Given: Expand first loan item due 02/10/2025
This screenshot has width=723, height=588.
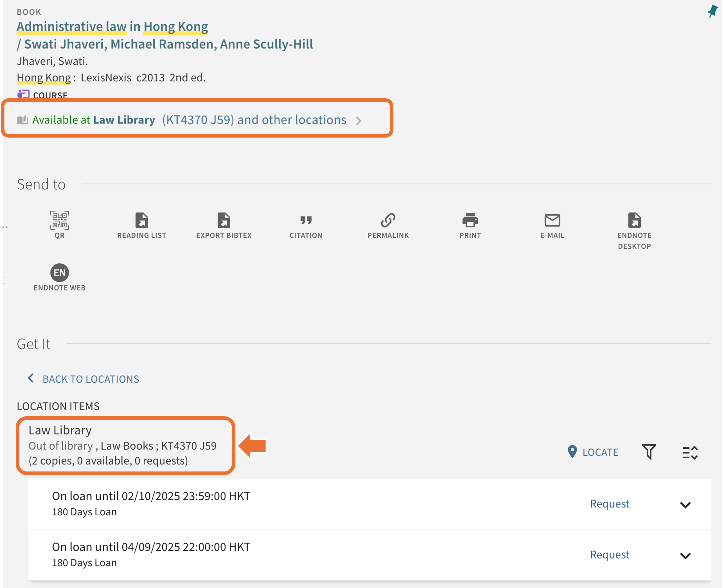Looking at the screenshot, I should tap(685, 505).
